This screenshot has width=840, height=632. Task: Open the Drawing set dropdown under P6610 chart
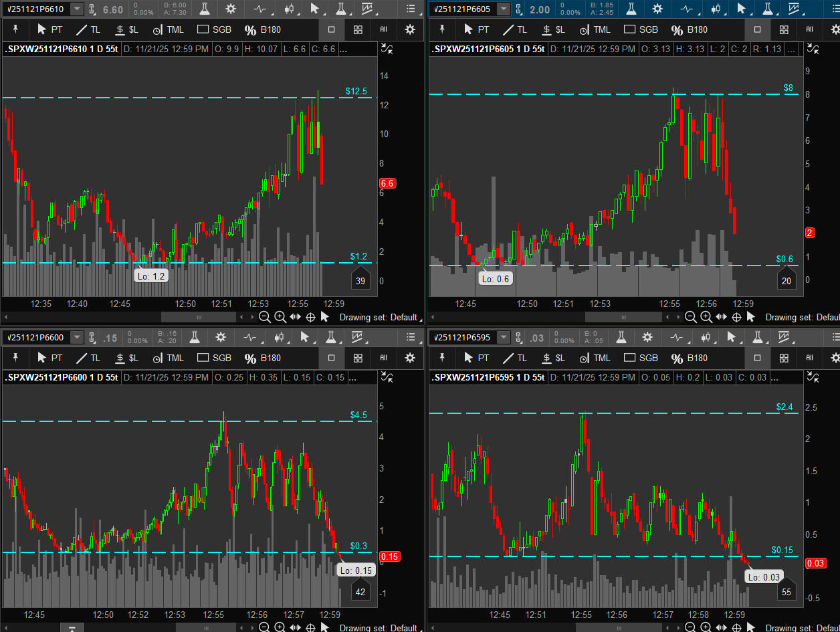click(378, 317)
